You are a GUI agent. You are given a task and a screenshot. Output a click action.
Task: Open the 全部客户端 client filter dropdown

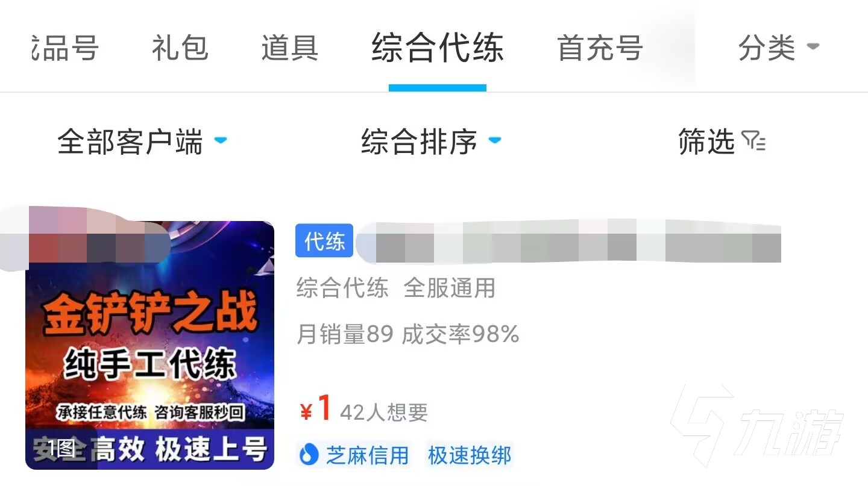pyautogui.click(x=142, y=142)
